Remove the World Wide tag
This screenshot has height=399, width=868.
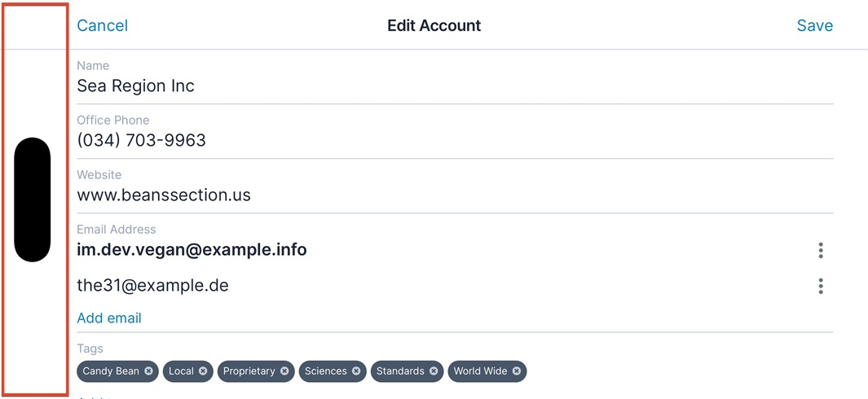tap(517, 371)
